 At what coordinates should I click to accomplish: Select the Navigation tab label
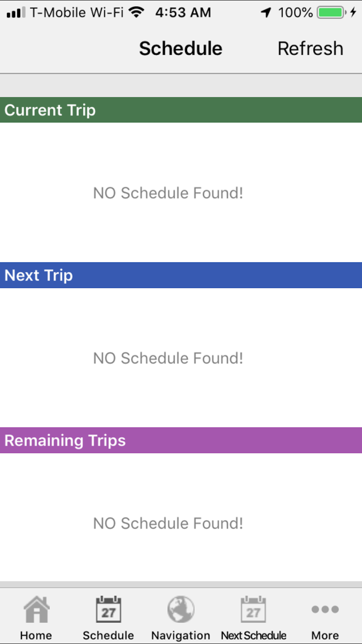[181, 635]
